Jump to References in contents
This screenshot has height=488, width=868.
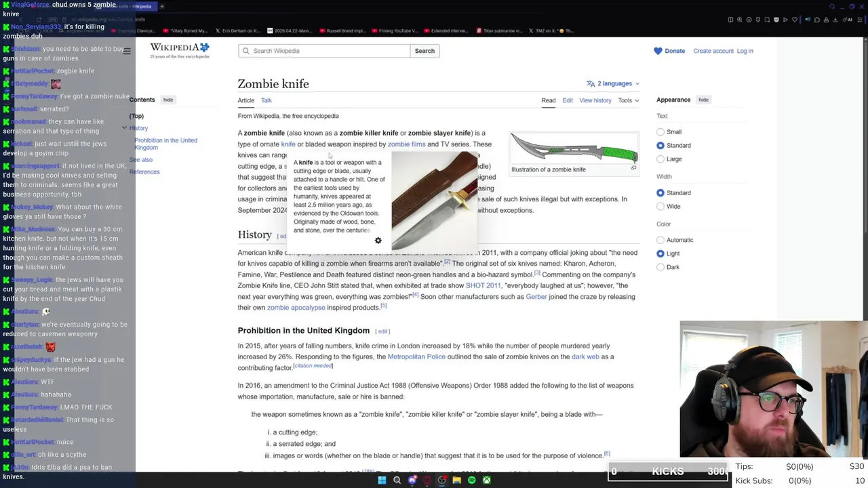(x=144, y=172)
